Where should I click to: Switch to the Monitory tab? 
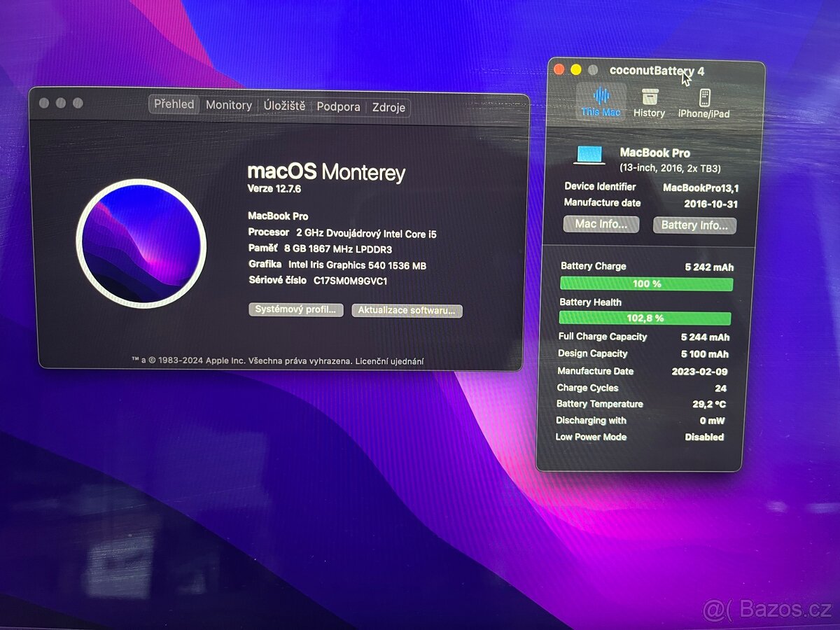229,104
